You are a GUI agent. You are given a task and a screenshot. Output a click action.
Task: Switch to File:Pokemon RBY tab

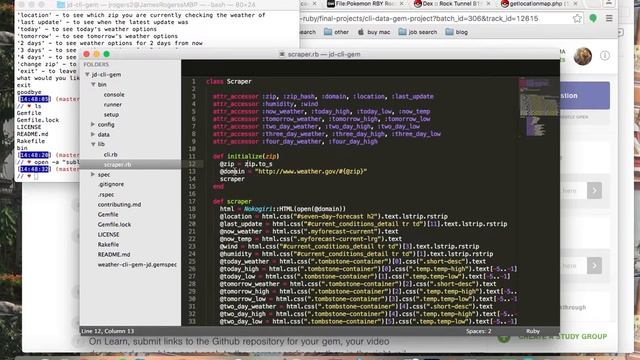(365, 4)
